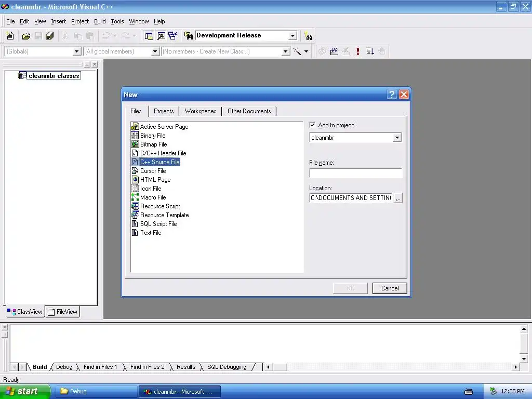Switch to Find in Files 1 tab
This screenshot has height=399, width=532.
point(100,367)
